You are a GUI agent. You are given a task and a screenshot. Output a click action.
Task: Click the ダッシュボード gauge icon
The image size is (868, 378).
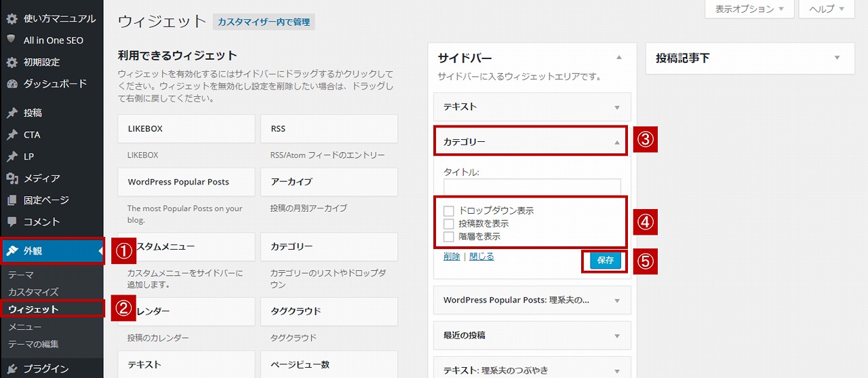[12, 83]
